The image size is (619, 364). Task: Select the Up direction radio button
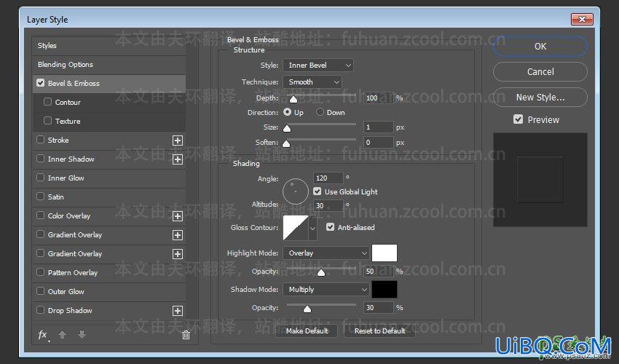click(x=288, y=113)
